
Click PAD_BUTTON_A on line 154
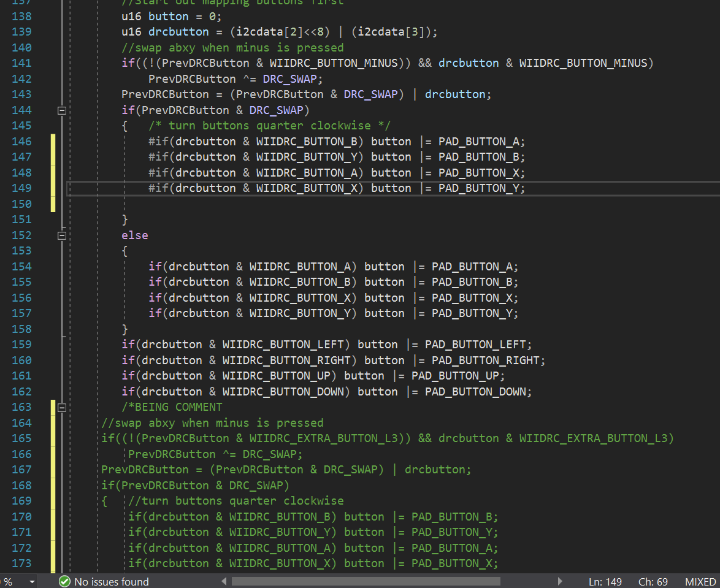click(472, 267)
